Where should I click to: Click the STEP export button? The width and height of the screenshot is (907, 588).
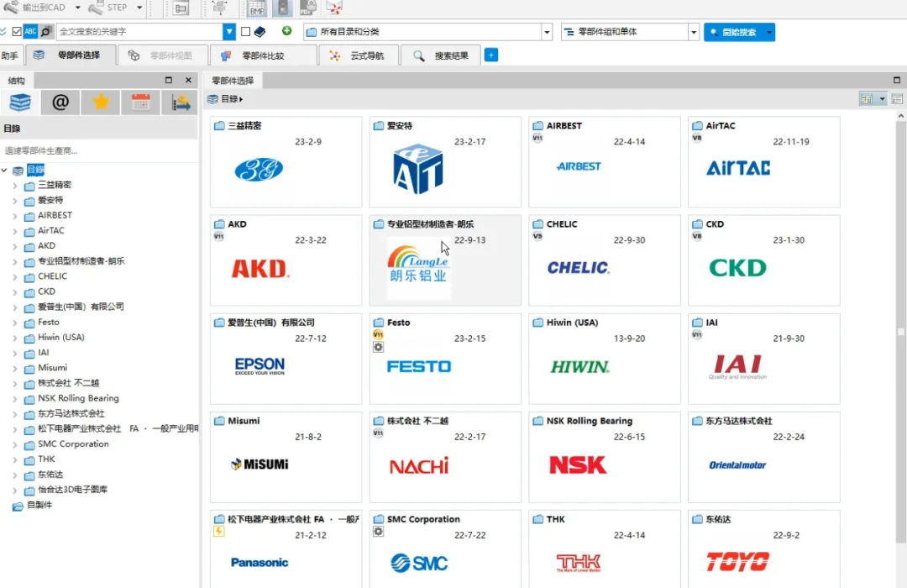(x=108, y=8)
